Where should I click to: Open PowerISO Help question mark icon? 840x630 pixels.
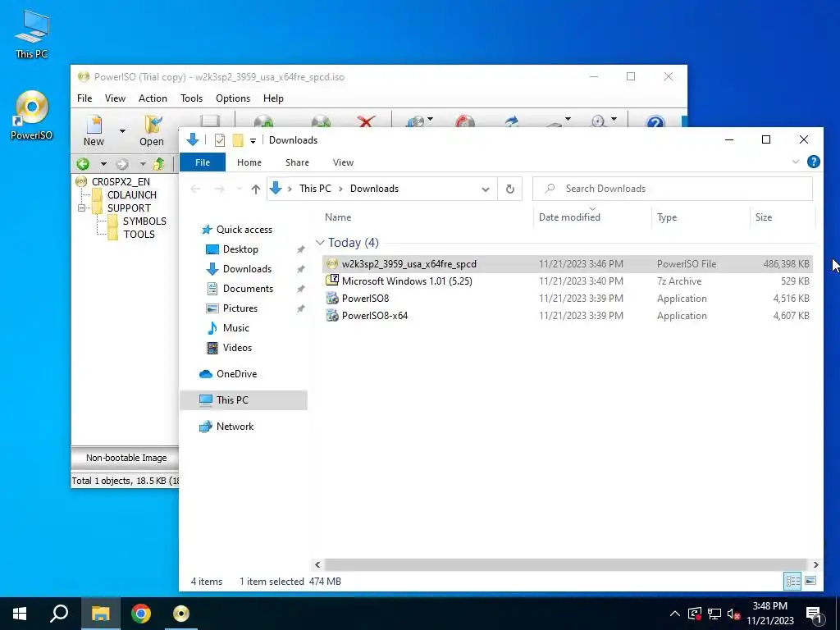pos(655,122)
